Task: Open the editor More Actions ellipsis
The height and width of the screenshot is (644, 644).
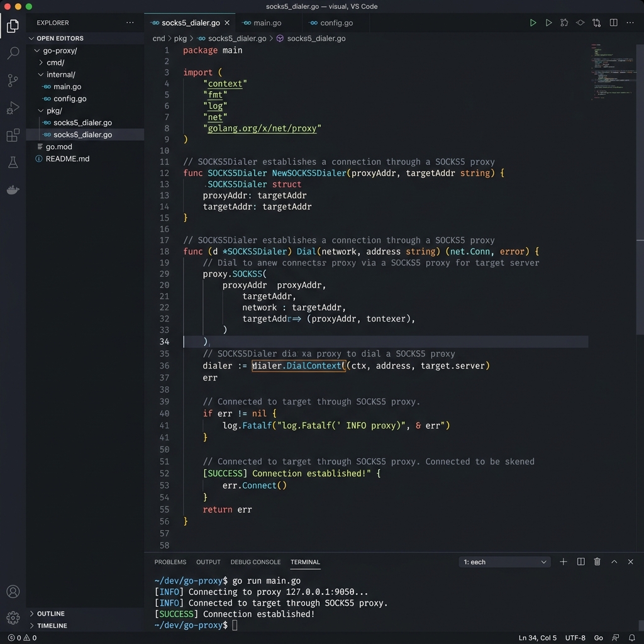Action: coord(630,23)
